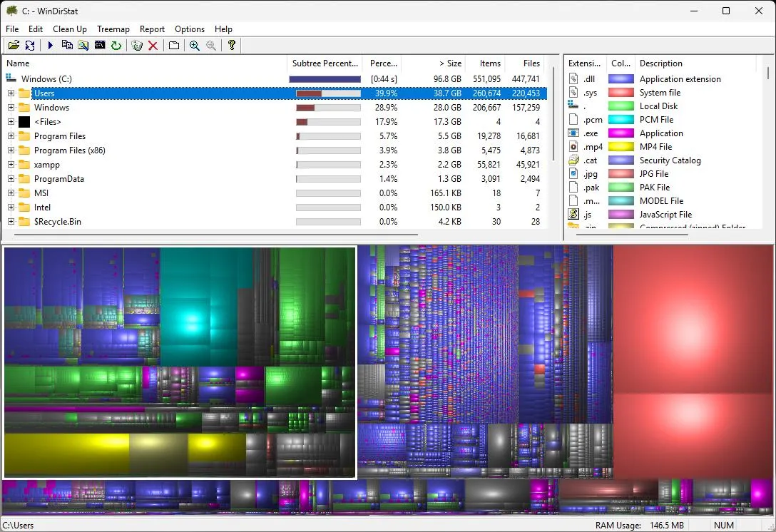
Task: Sort by the Items column header
Action: click(486, 63)
